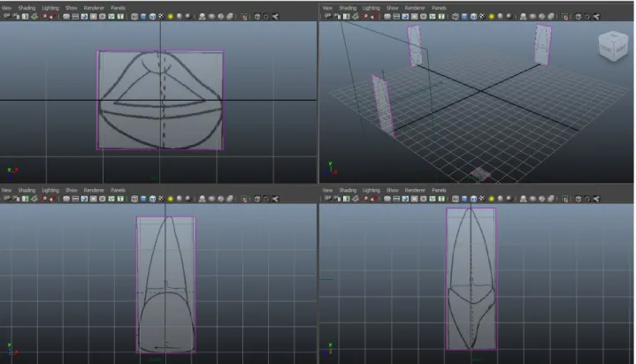Toggle 2D pan/zoom in perspective panel

pyautogui.click(x=364, y=17)
